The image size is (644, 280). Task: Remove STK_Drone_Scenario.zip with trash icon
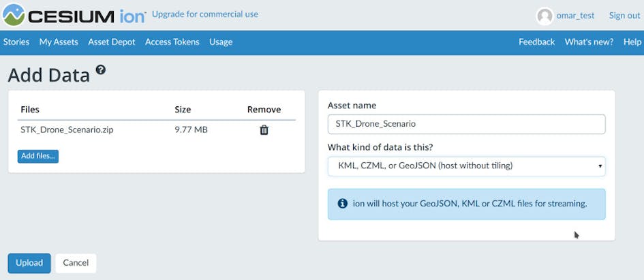[x=264, y=130]
